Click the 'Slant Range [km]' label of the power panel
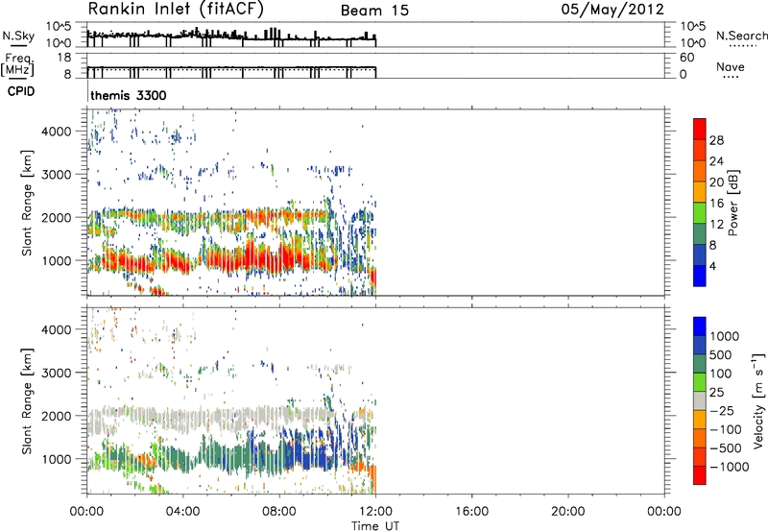Image resolution: width=768 pixels, height=532 pixels. pos(27,203)
